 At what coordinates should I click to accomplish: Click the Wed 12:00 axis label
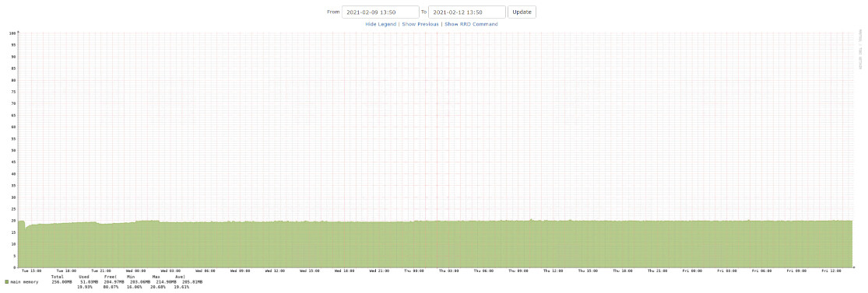point(275,271)
